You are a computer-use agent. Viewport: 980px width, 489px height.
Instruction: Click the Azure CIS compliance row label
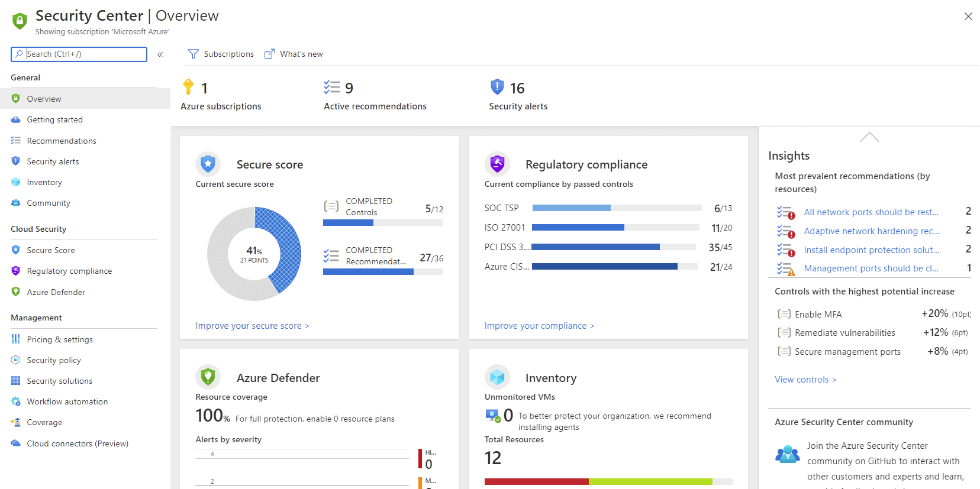coord(507,267)
